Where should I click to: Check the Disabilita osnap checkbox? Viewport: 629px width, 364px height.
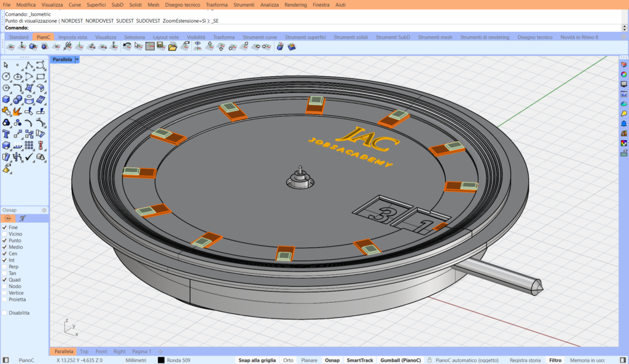(5, 312)
